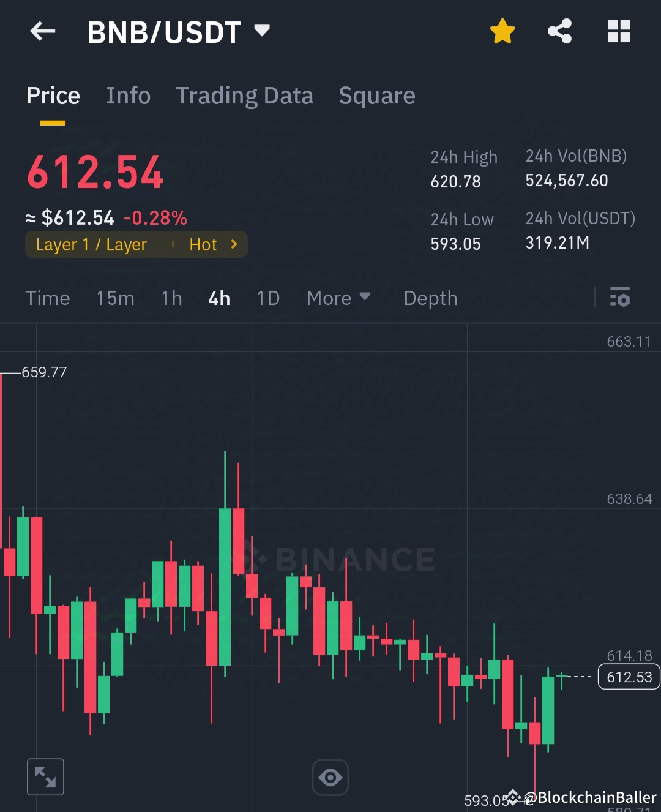This screenshot has width=661, height=812.
Task: Tap the Info section
Action: coord(129,96)
